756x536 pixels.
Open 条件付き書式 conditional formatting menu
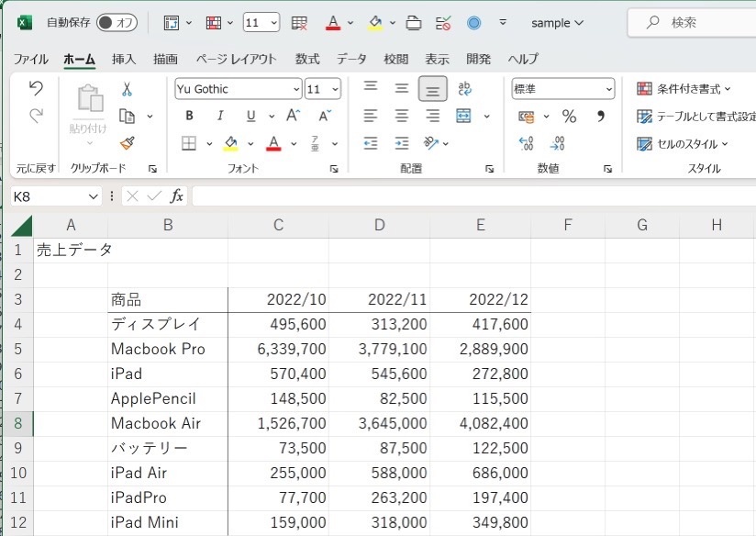coord(684,89)
